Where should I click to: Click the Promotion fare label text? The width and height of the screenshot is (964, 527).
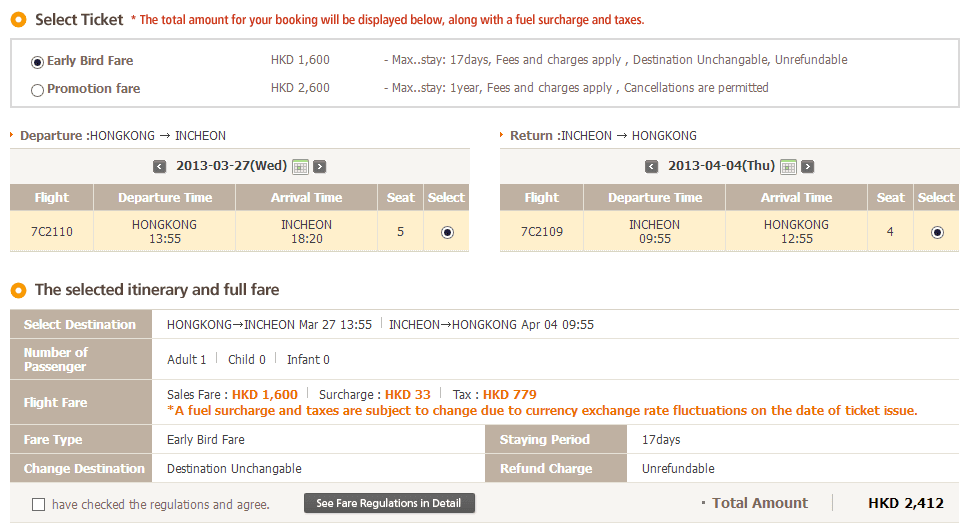pyautogui.click(x=93, y=89)
